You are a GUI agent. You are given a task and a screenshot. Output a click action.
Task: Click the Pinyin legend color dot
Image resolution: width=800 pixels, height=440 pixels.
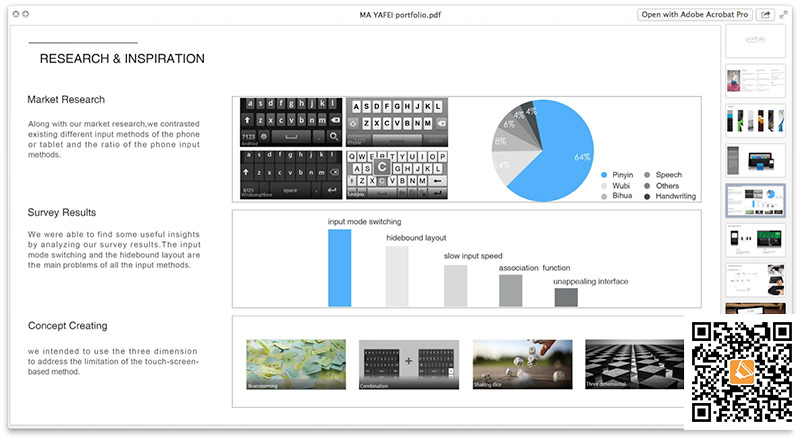click(x=604, y=175)
